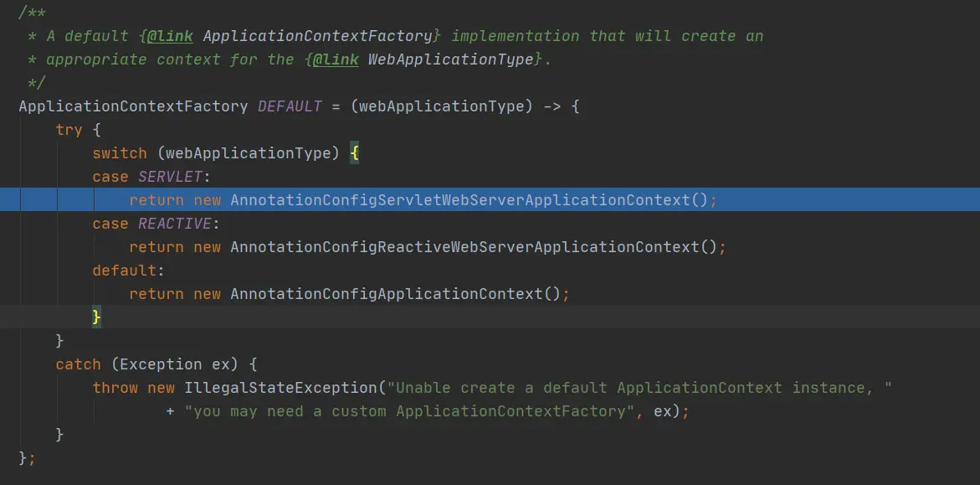Screen dimensions: 980x485
Task: Click the default: label
Action: pos(128,271)
